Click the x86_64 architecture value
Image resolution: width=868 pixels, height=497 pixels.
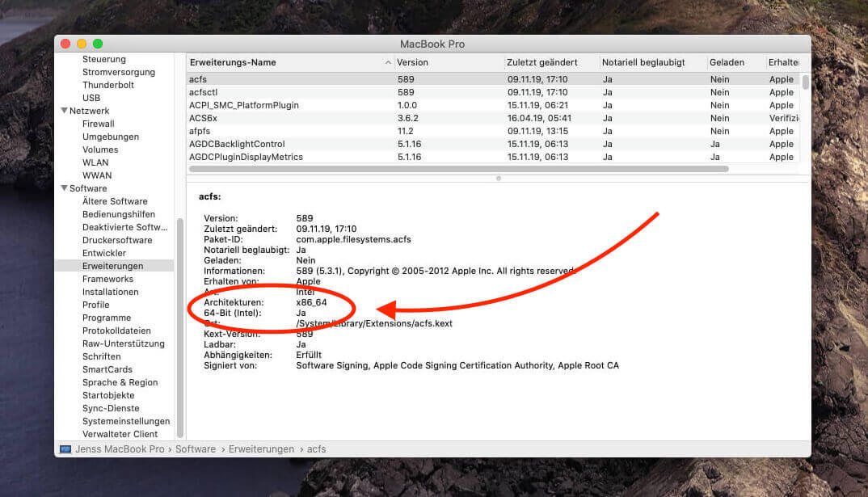point(312,303)
